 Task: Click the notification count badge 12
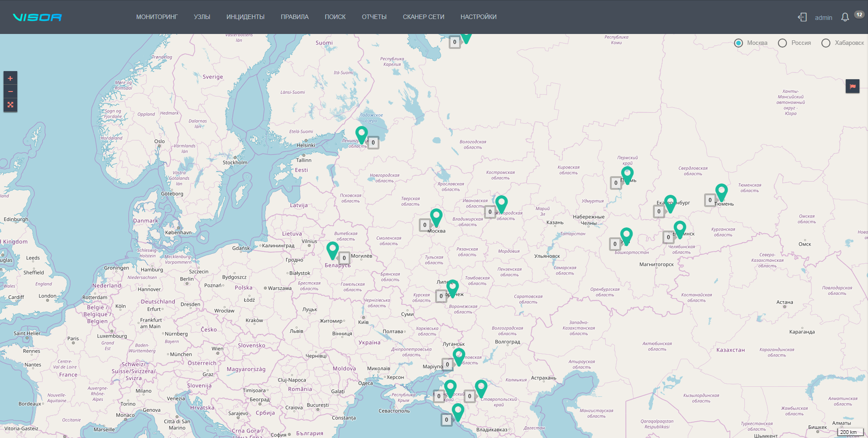[x=859, y=14]
